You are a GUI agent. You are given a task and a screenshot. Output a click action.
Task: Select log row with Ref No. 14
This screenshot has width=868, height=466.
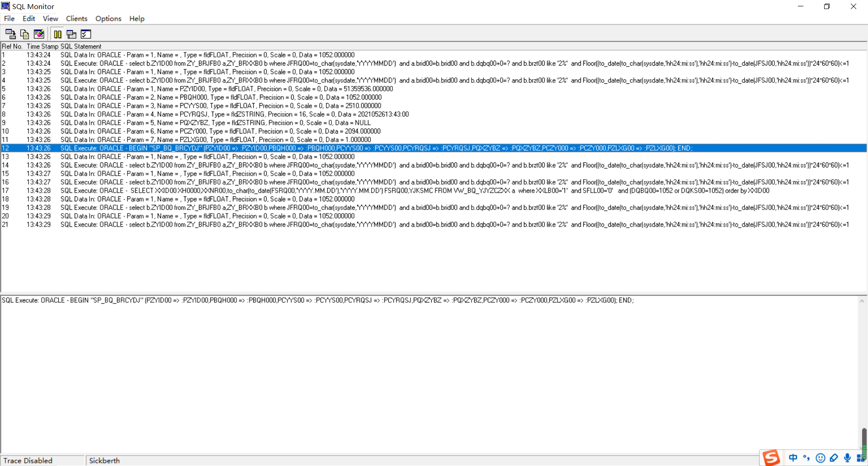(434, 165)
